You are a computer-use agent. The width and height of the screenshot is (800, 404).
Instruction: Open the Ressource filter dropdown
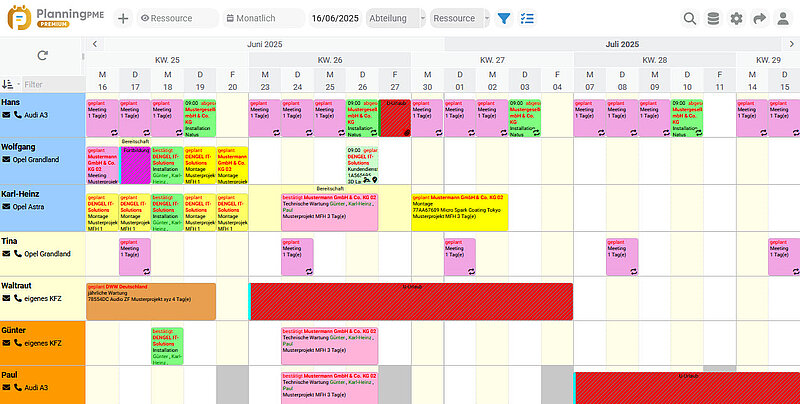(460, 18)
